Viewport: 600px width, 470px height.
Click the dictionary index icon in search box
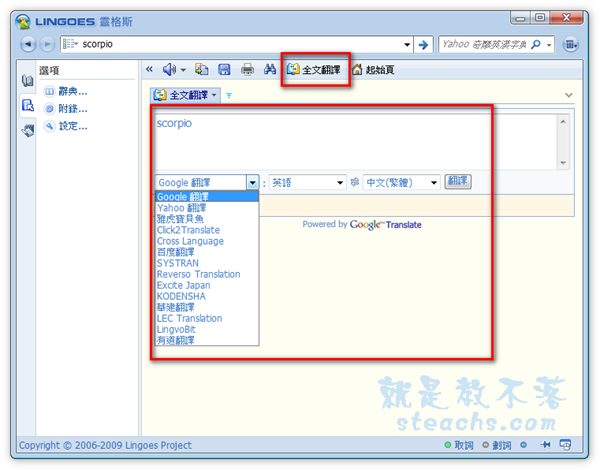(x=70, y=44)
